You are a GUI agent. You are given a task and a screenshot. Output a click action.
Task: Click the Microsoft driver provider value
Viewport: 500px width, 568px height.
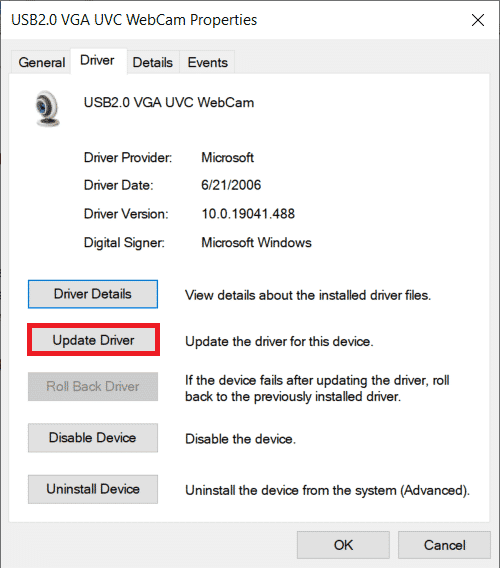click(x=228, y=158)
